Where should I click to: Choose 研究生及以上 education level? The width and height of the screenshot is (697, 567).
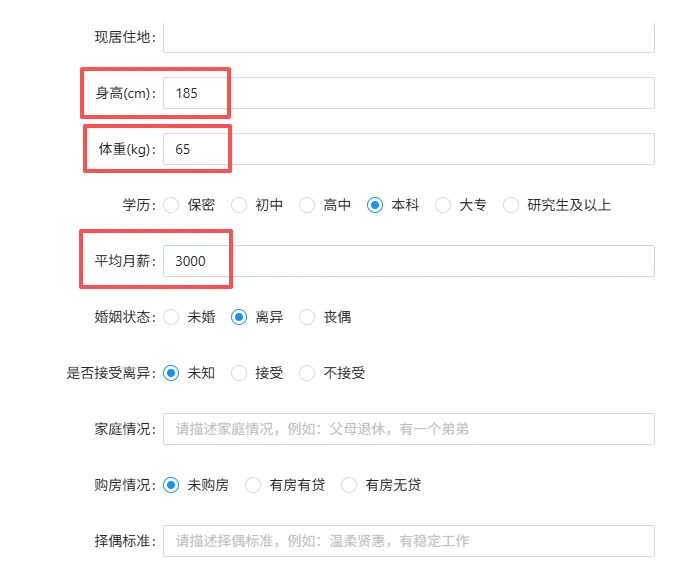tap(511, 205)
